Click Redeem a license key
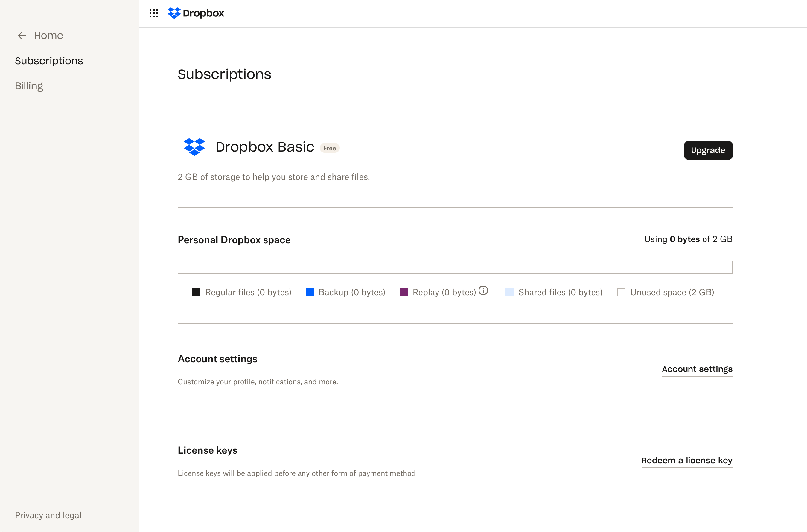 tap(686, 461)
